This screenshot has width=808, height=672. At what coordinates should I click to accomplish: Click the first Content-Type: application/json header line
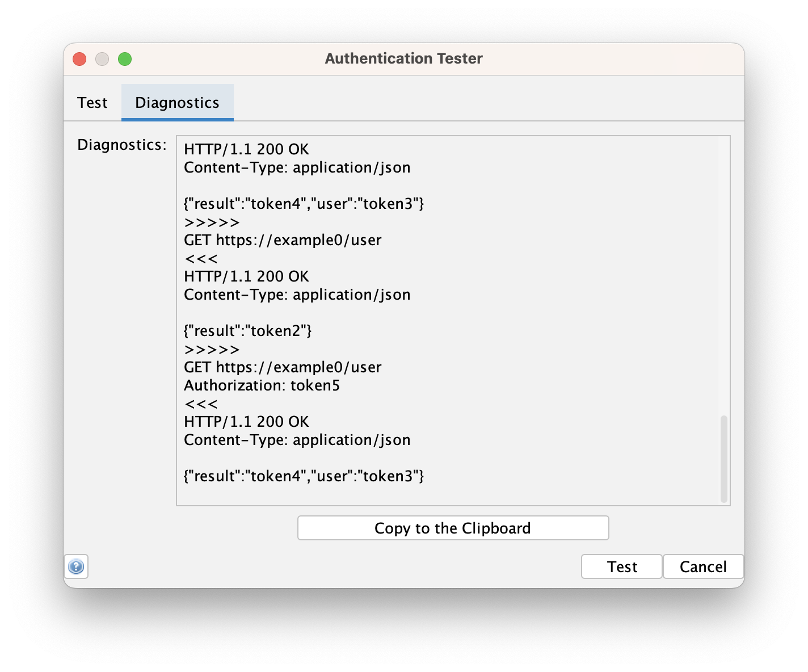point(297,167)
